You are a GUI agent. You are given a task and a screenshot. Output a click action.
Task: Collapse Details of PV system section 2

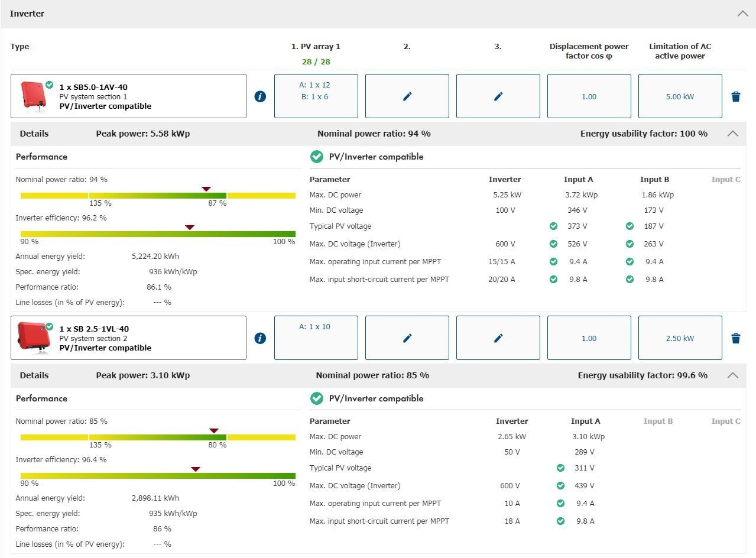pyautogui.click(x=732, y=375)
